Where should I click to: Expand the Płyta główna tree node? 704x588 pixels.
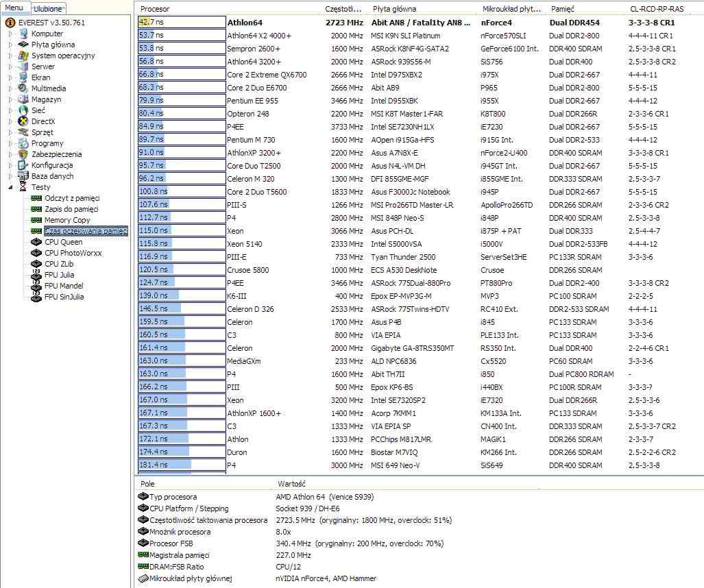pyautogui.click(x=10, y=45)
